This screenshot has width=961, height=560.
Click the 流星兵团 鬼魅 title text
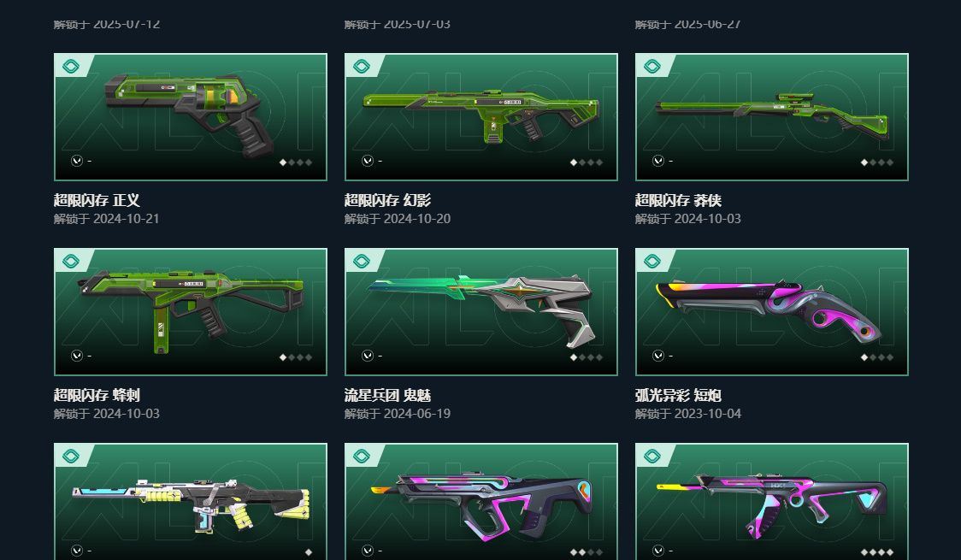(387, 395)
